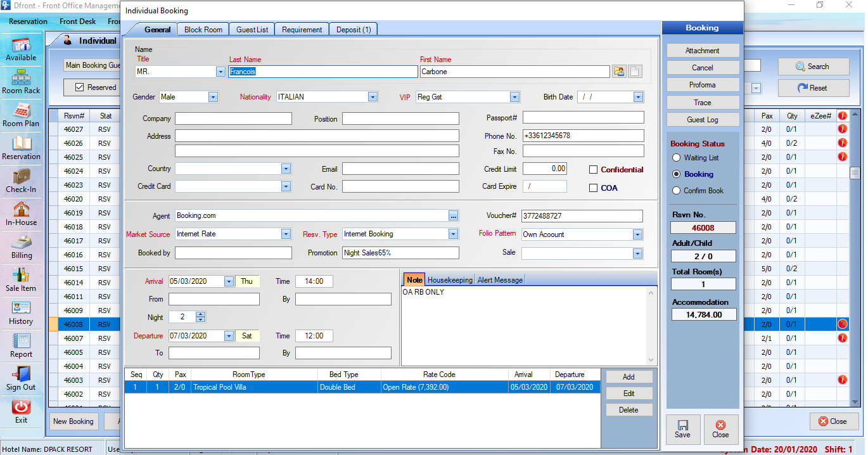
Task: Open agent lookup ellipsis button
Action: coord(453,216)
